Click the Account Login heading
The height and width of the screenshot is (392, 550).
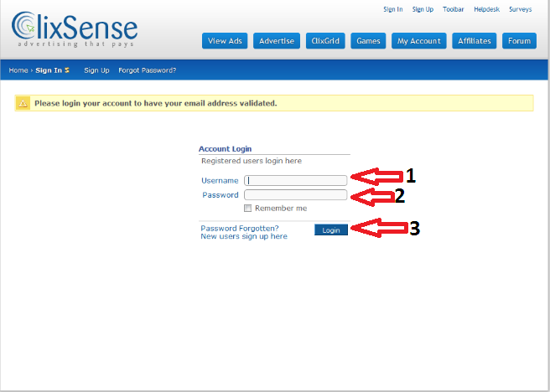(226, 149)
